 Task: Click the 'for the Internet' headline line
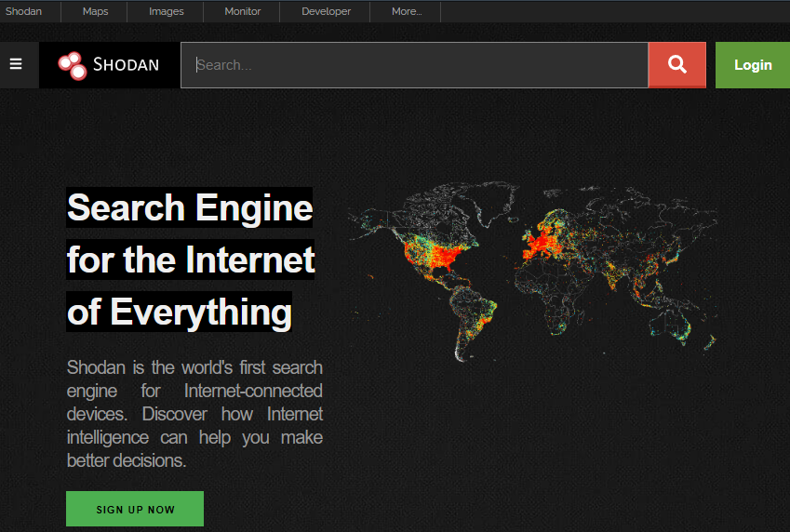point(191,259)
